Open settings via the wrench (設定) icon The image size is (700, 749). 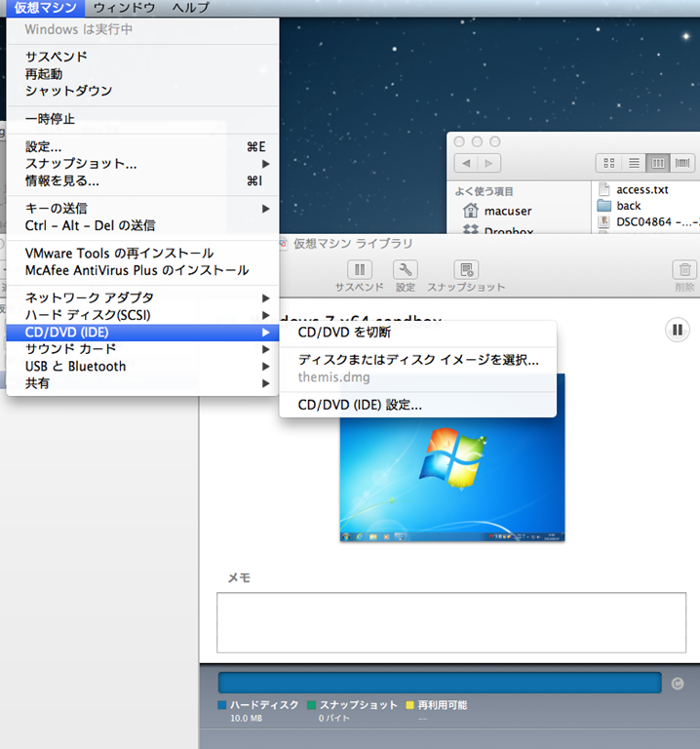click(405, 270)
